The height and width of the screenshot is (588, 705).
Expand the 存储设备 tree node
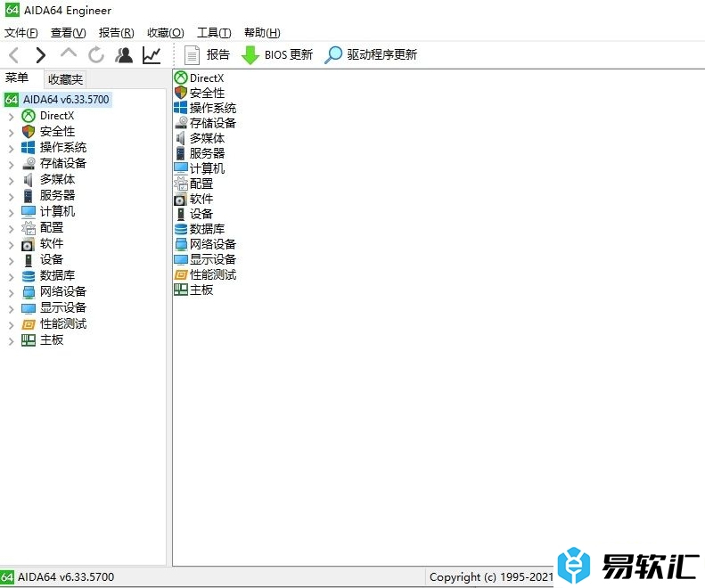point(12,165)
